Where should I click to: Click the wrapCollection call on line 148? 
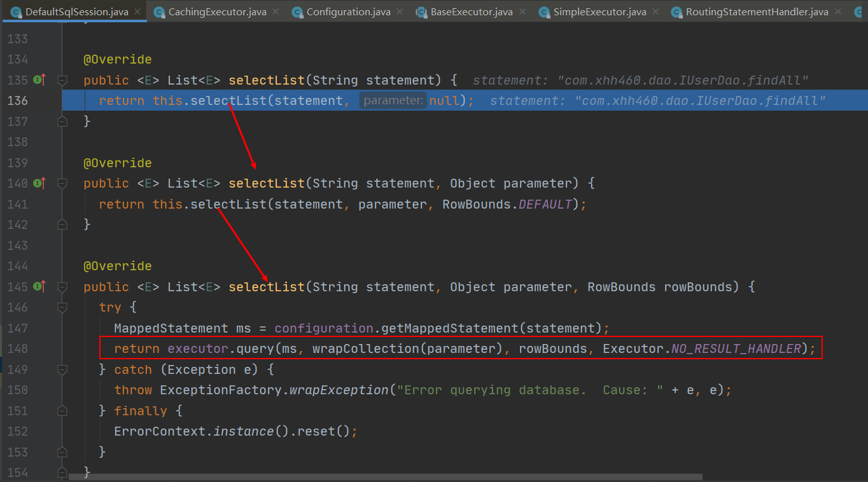point(366,348)
